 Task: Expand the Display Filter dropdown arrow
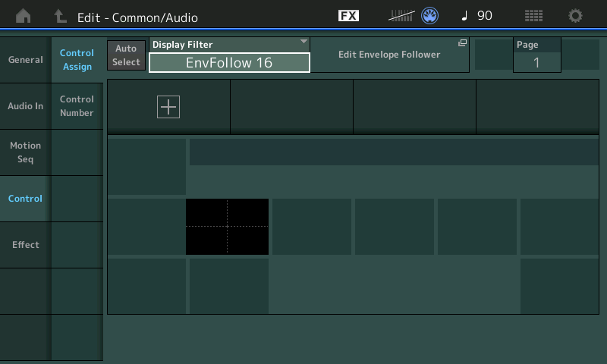(303, 42)
